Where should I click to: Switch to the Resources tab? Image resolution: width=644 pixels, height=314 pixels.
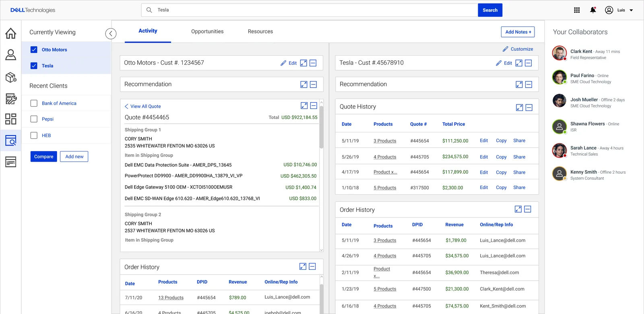[x=260, y=31]
